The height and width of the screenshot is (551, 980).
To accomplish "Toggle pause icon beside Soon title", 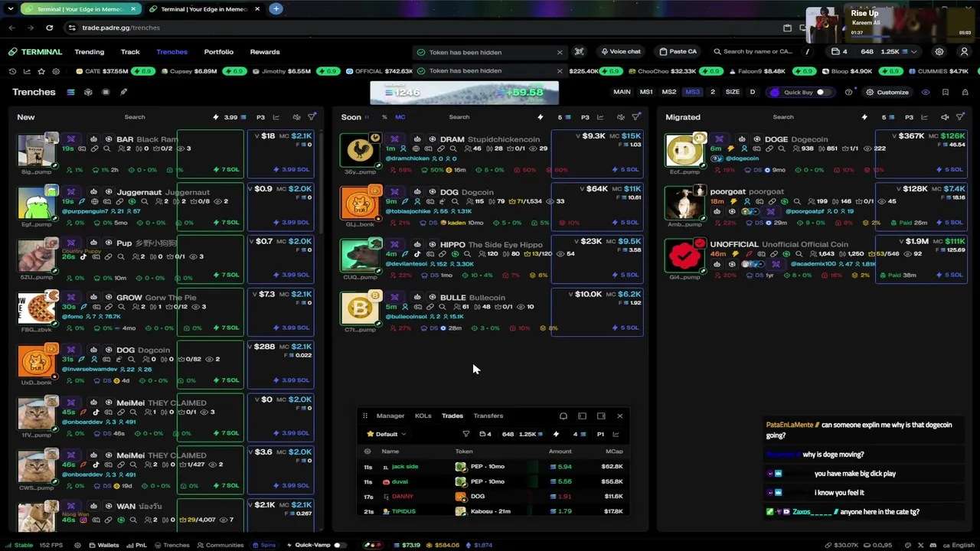I will [x=367, y=117].
